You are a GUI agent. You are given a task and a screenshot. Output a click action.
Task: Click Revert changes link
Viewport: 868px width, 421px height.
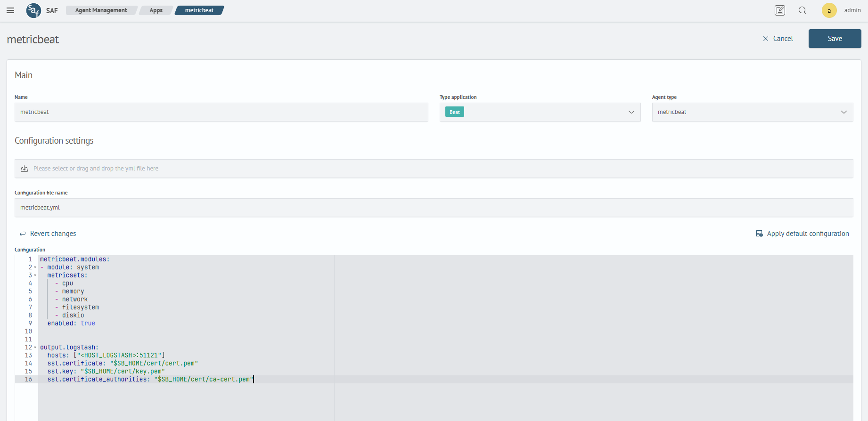[53, 234]
